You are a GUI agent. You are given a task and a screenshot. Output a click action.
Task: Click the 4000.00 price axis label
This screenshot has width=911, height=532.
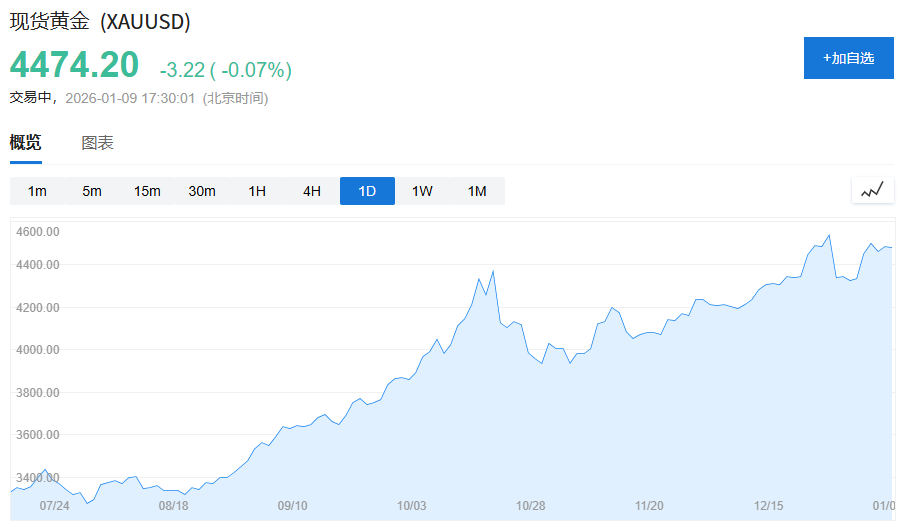click(x=39, y=350)
